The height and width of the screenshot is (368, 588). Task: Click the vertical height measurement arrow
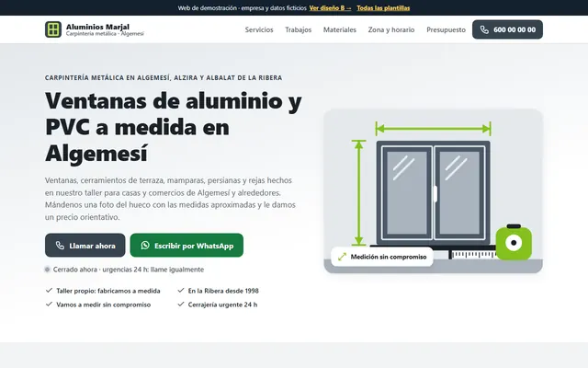359,192
